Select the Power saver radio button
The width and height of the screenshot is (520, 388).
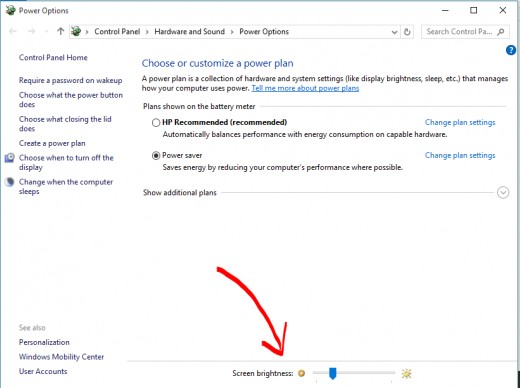(156, 156)
